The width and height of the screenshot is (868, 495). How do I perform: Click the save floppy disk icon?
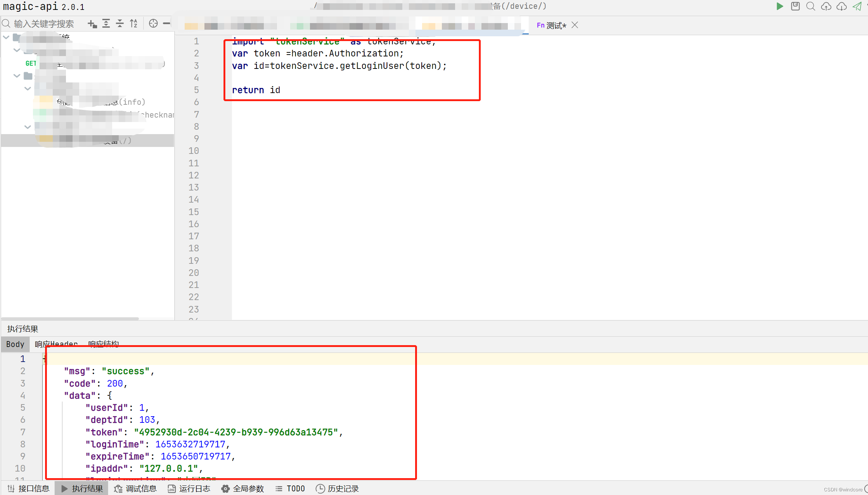click(x=795, y=7)
